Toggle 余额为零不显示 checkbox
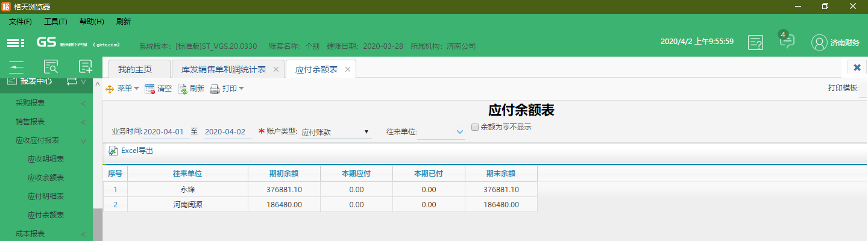868x241 pixels. click(475, 127)
